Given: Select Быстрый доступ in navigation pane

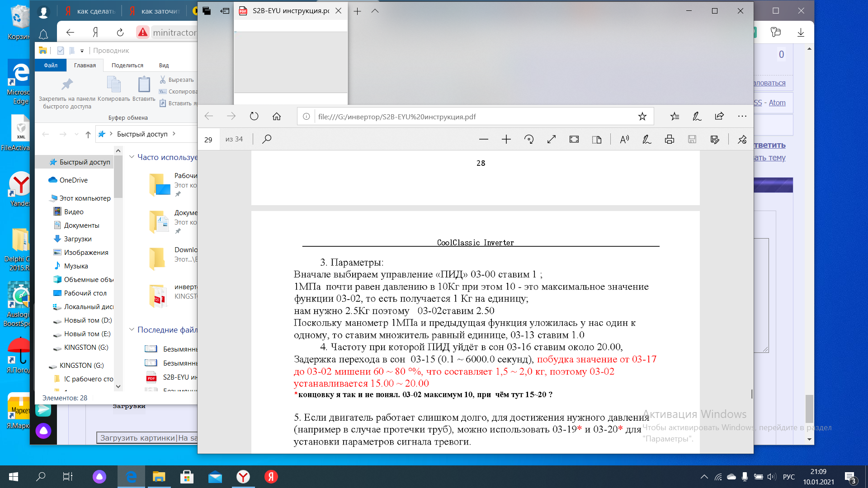Looking at the screenshot, I should tap(80, 162).
